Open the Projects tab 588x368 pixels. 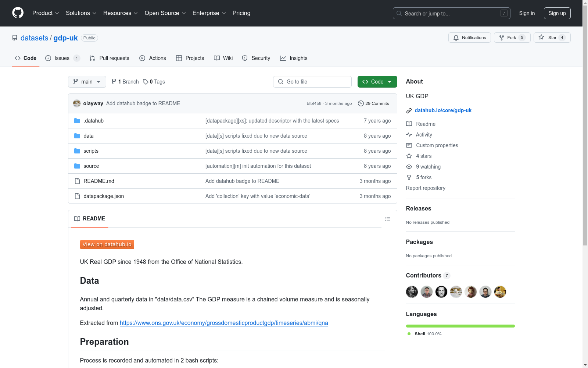[x=190, y=58]
